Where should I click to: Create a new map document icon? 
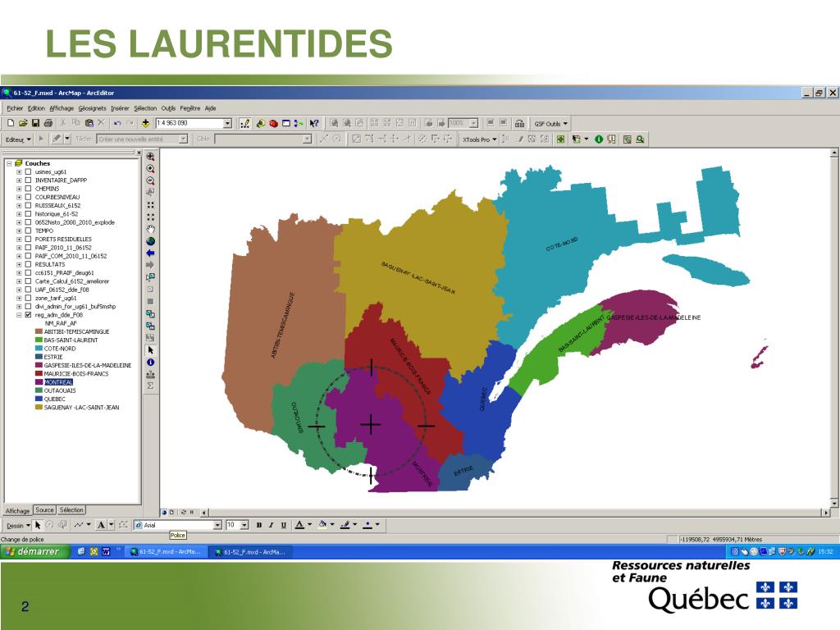tap(11, 123)
